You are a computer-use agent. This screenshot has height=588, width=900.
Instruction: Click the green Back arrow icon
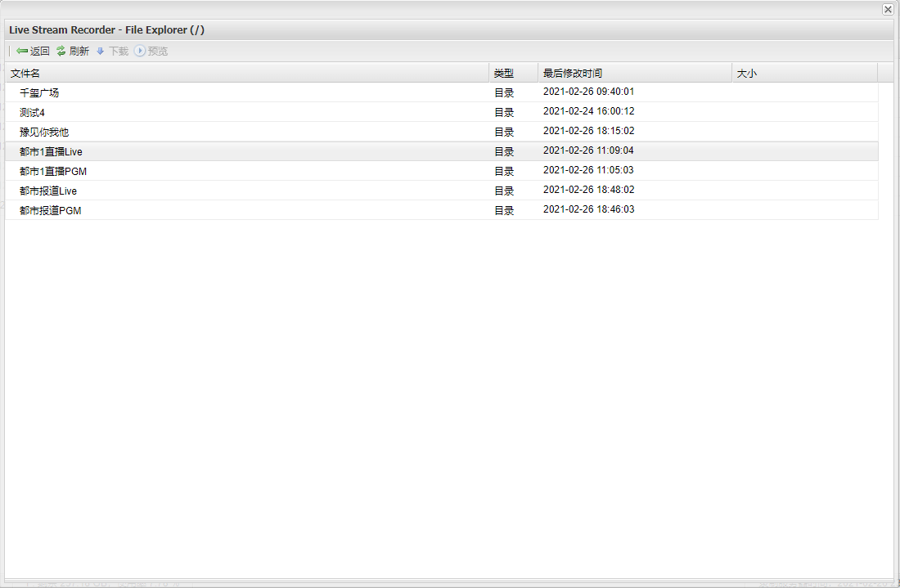(x=22, y=51)
